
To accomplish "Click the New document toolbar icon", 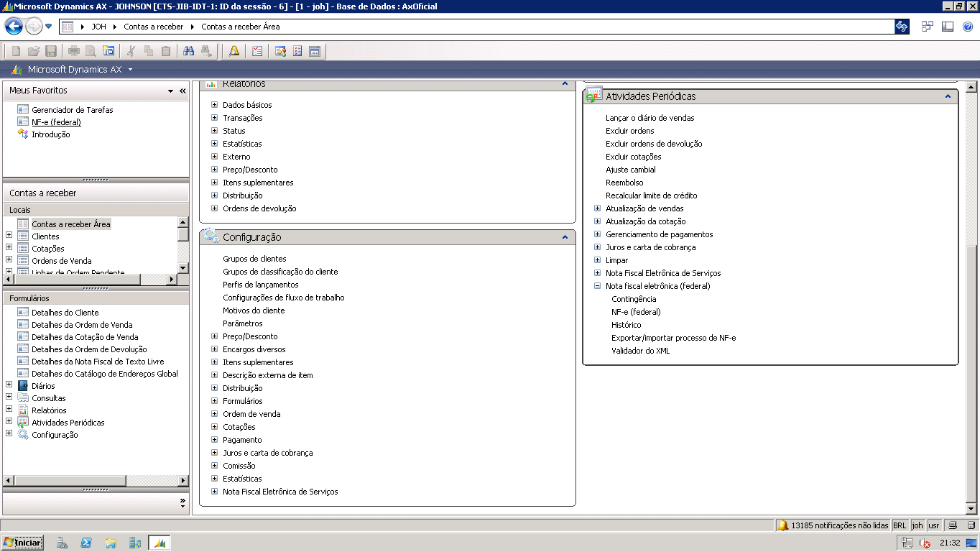I will [16, 51].
